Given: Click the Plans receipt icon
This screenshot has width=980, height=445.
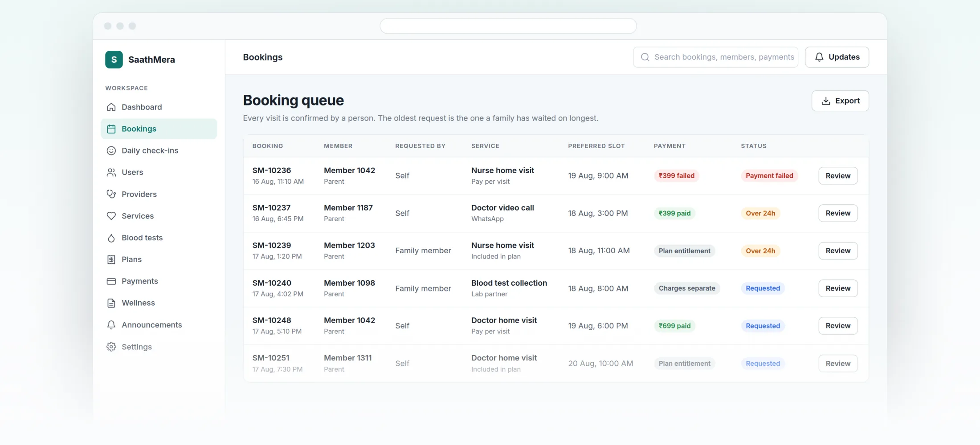Looking at the screenshot, I should 111,260.
